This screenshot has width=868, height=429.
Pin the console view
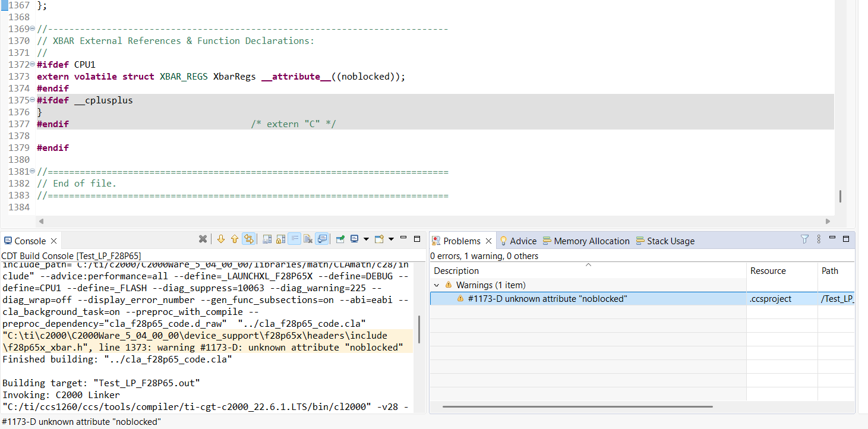[x=340, y=239]
